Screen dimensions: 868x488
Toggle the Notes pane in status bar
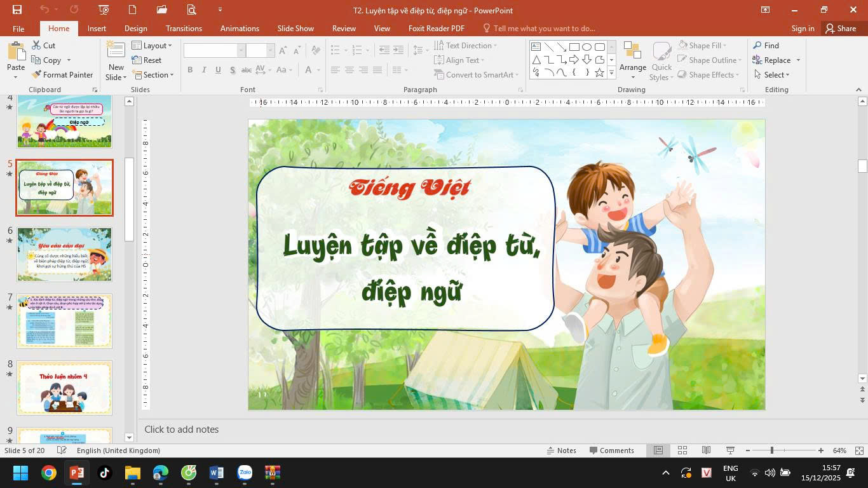[x=561, y=451]
